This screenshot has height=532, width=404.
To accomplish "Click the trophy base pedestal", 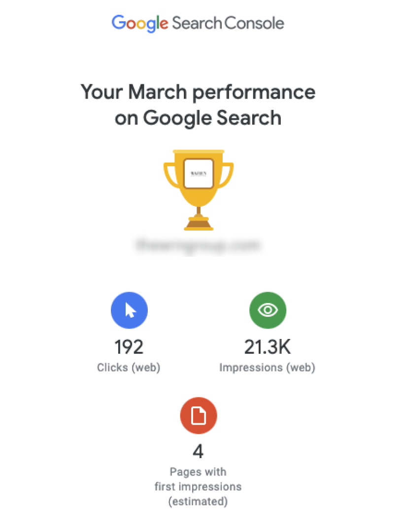I will coord(199,223).
